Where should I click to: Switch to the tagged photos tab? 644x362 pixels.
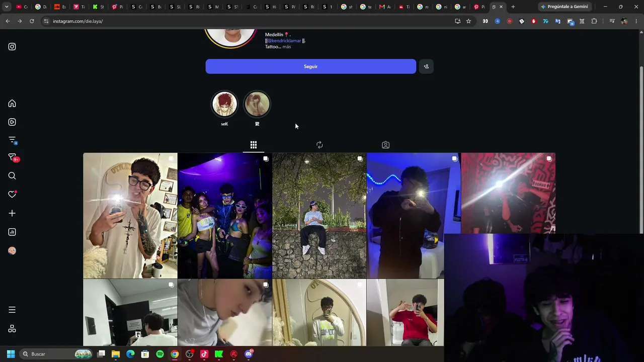point(385,145)
